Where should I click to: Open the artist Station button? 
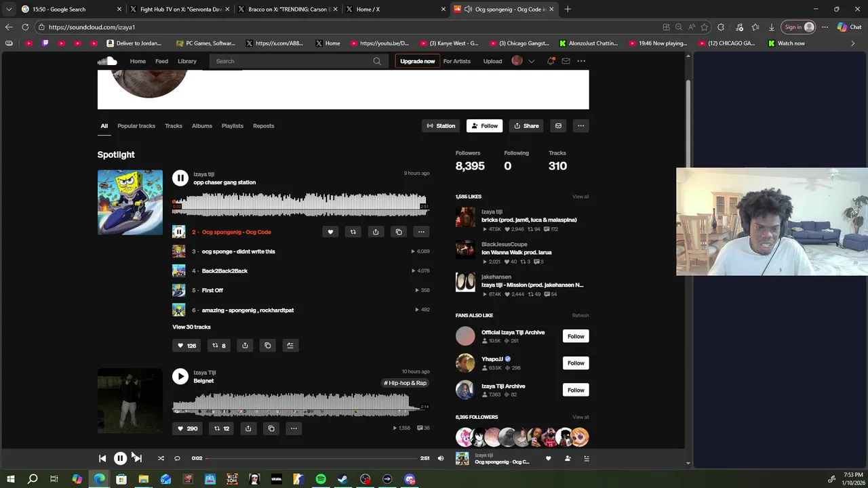tap(441, 125)
